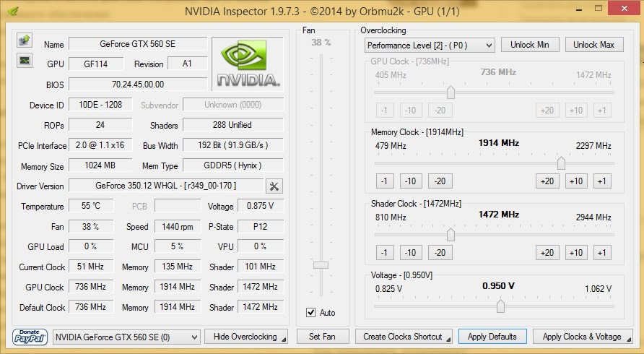Image resolution: width=644 pixels, height=354 pixels.
Task: Click the Speed value 1440 rpm
Action: [178, 227]
